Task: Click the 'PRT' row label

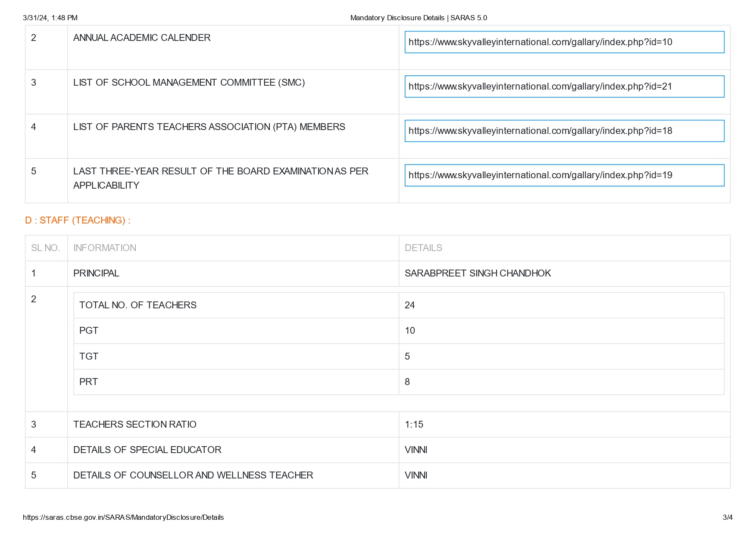Action: (x=88, y=382)
